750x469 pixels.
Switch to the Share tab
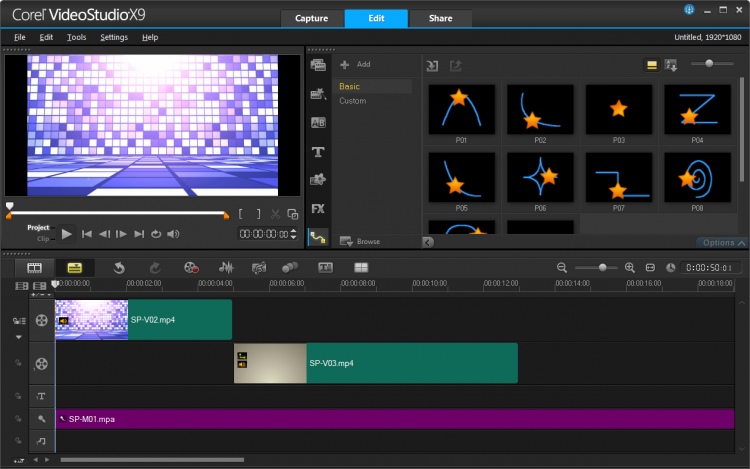[x=439, y=18]
